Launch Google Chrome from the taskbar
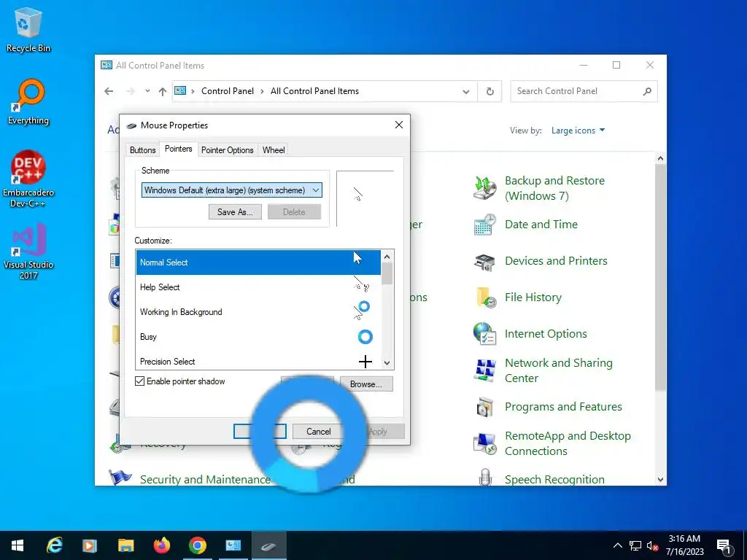Viewport: 747px width, 560px height. (x=197, y=545)
